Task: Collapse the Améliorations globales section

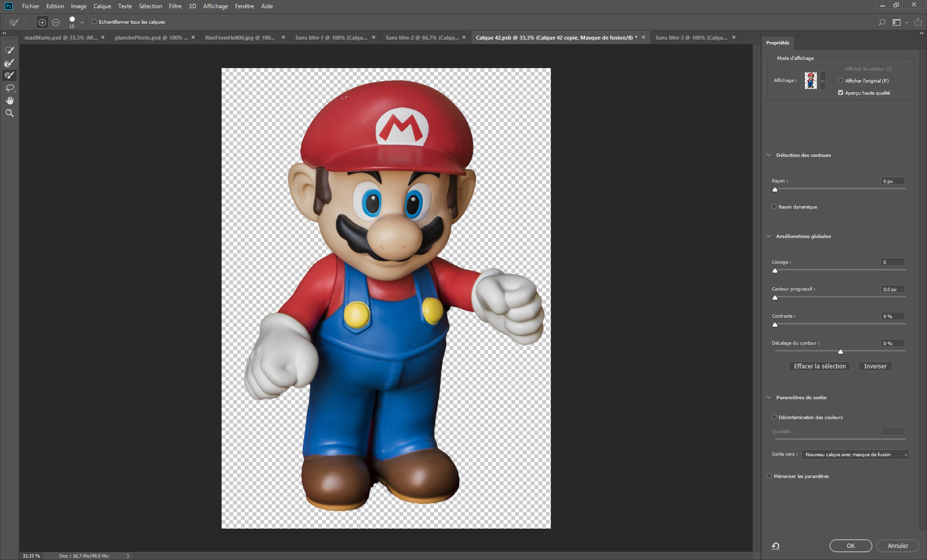Action: 769,237
